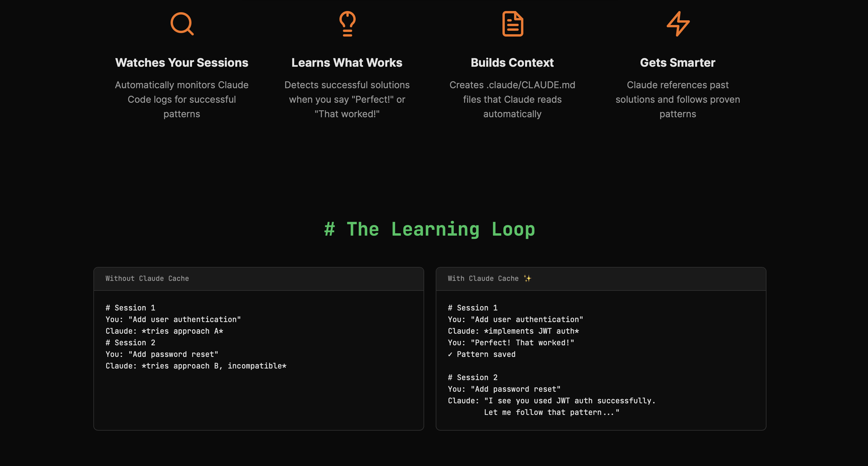Click '# Session 2' in With Claude Cache panel
The height and width of the screenshot is (466, 868).
pyautogui.click(x=473, y=378)
